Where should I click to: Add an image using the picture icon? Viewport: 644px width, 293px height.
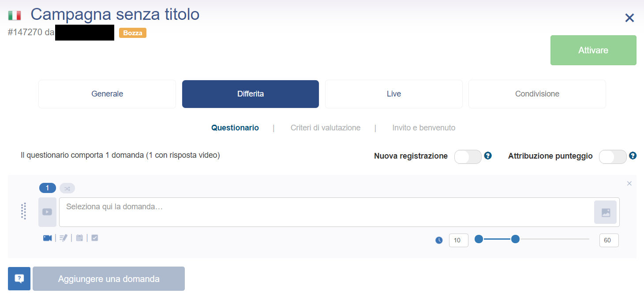click(x=606, y=212)
